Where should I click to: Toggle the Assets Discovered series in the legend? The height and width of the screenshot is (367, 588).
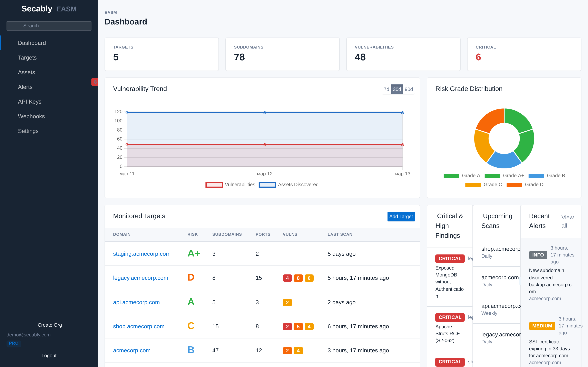click(x=289, y=185)
